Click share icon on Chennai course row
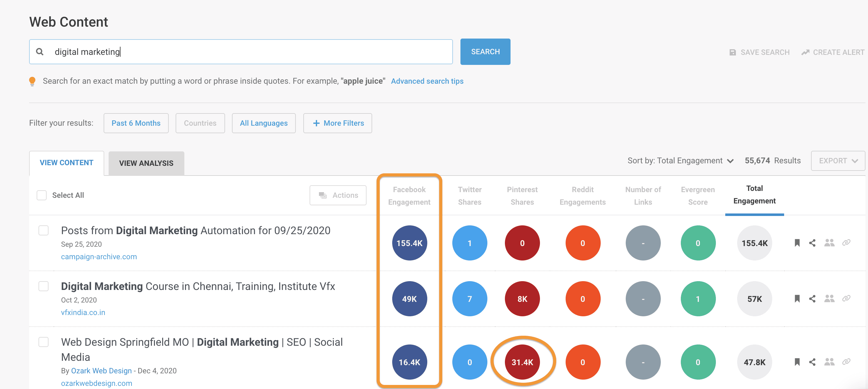 812,299
